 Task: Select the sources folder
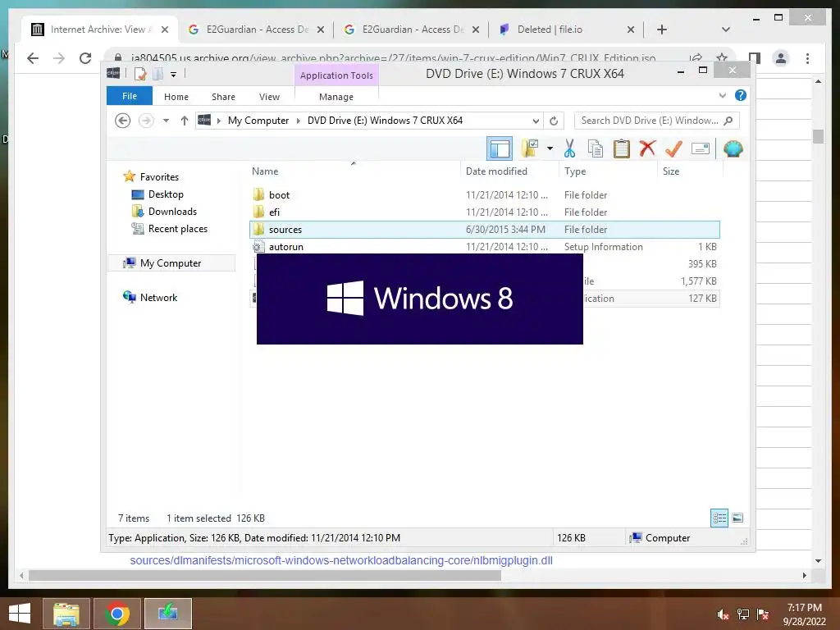coord(484,230)
